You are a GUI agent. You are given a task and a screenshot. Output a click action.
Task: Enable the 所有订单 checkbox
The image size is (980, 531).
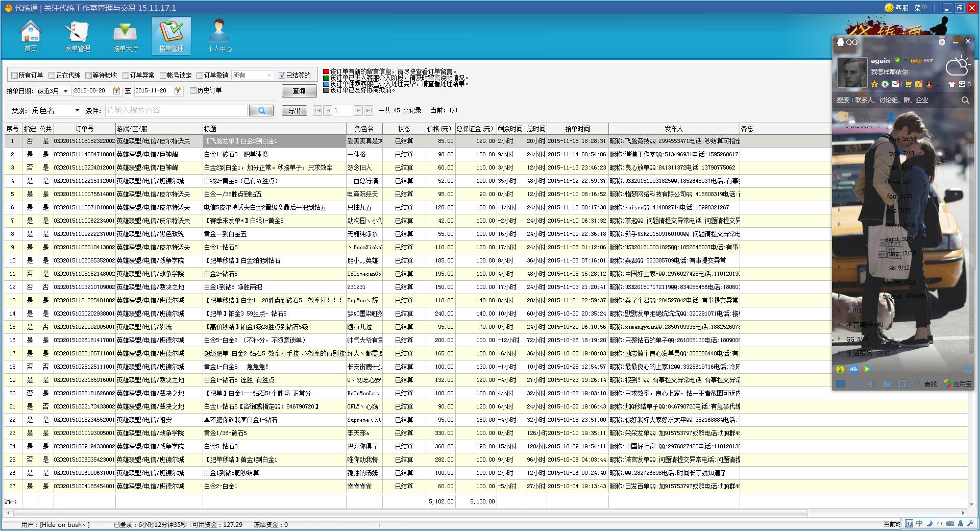(x=15, y=76)
